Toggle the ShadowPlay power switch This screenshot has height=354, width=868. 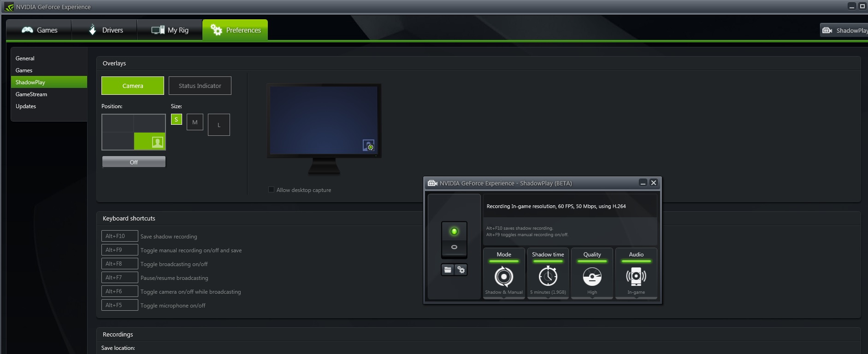coord(454,239)
